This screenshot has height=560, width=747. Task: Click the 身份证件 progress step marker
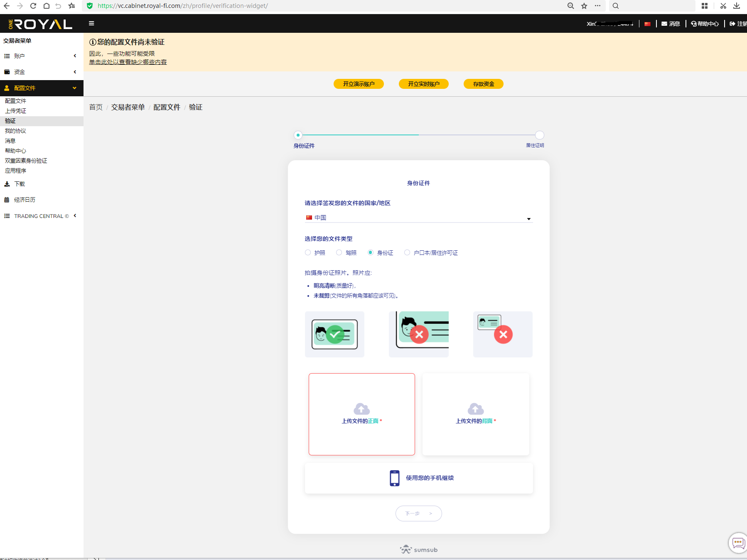298,135
